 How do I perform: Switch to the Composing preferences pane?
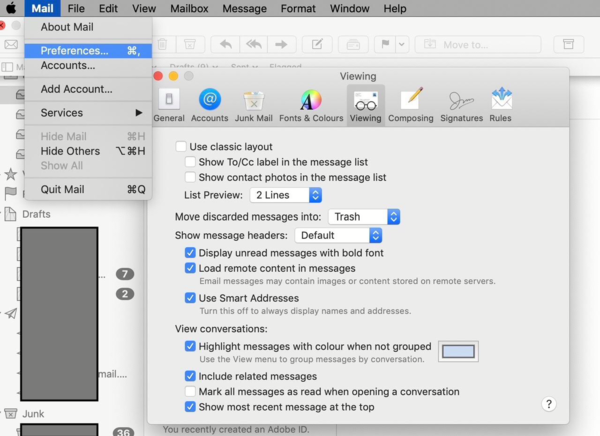point(410,104)
